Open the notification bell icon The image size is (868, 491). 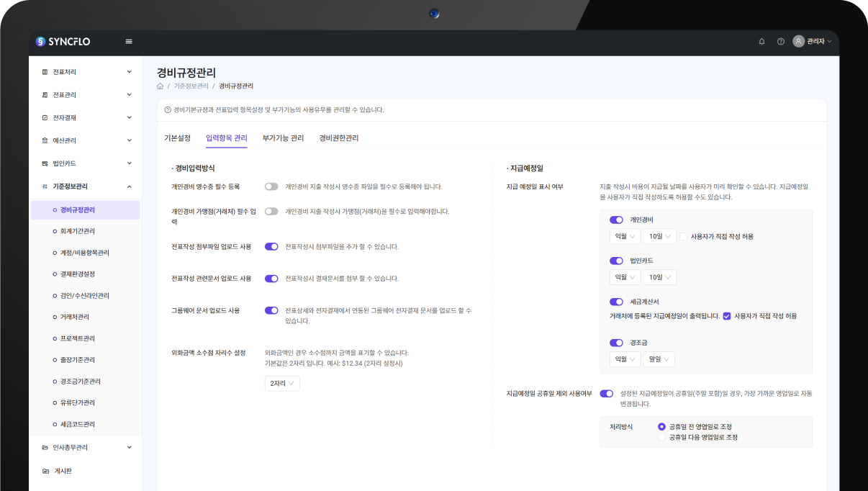(761, 42)
